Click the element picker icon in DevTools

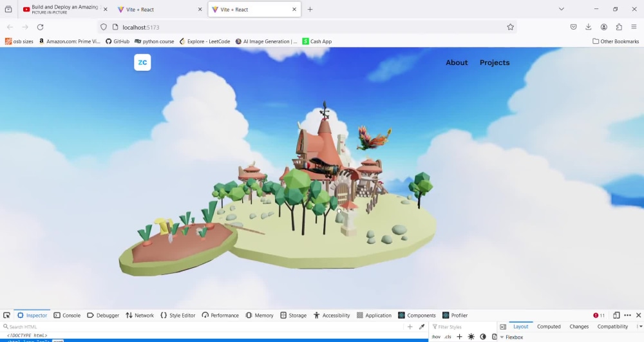(x=6, y=316)
